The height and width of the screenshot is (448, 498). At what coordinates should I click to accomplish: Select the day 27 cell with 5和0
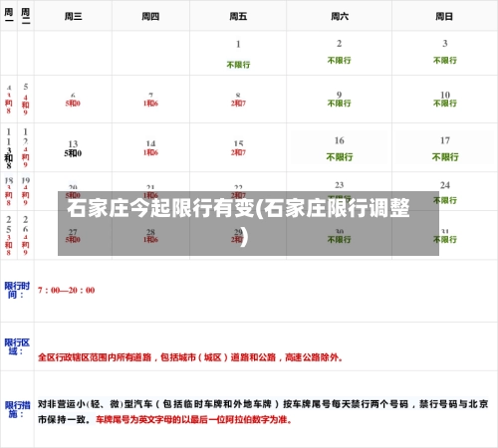[73, 235]
